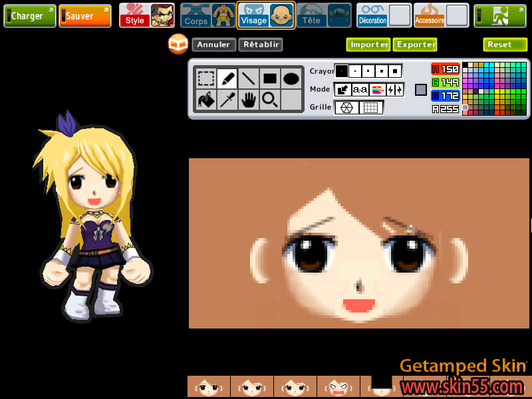Select the pencil drawing tool
532x399 pixels.
227,78
